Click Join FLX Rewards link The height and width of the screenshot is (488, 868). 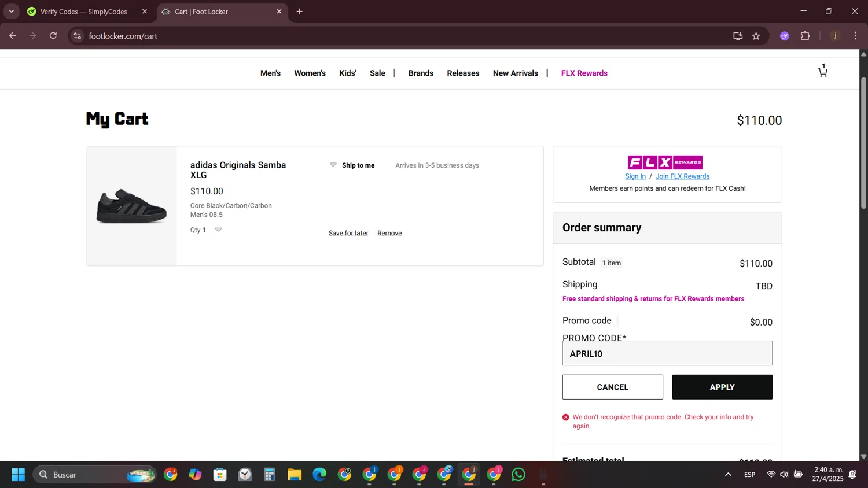pos(682,176)
